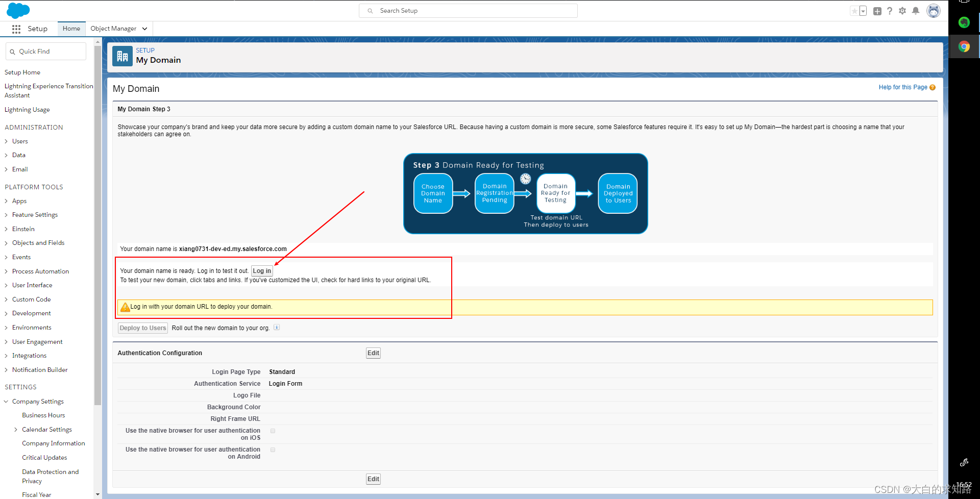Open Setup Home from the sidebar

point(22,72)
